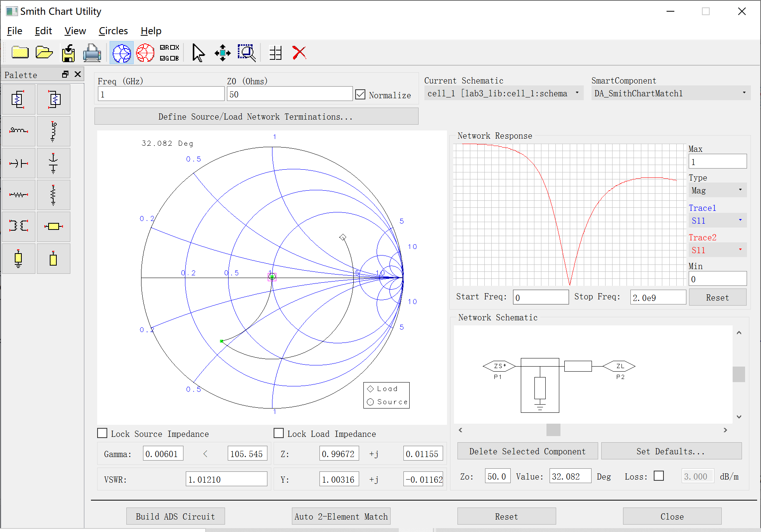Open the View menu
This screenshot has width=761, height=532.
[x=75, y=31]
